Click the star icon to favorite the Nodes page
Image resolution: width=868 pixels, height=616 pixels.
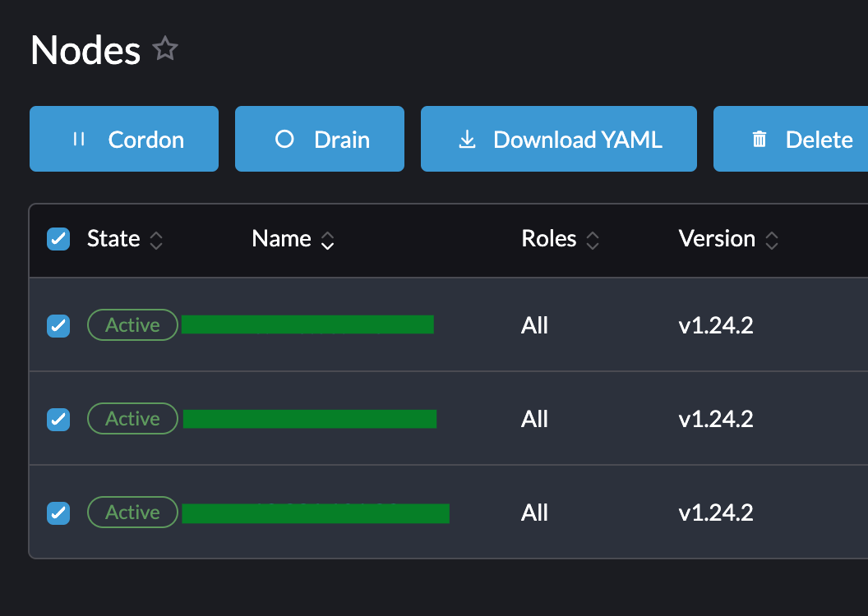pos(164,48)
